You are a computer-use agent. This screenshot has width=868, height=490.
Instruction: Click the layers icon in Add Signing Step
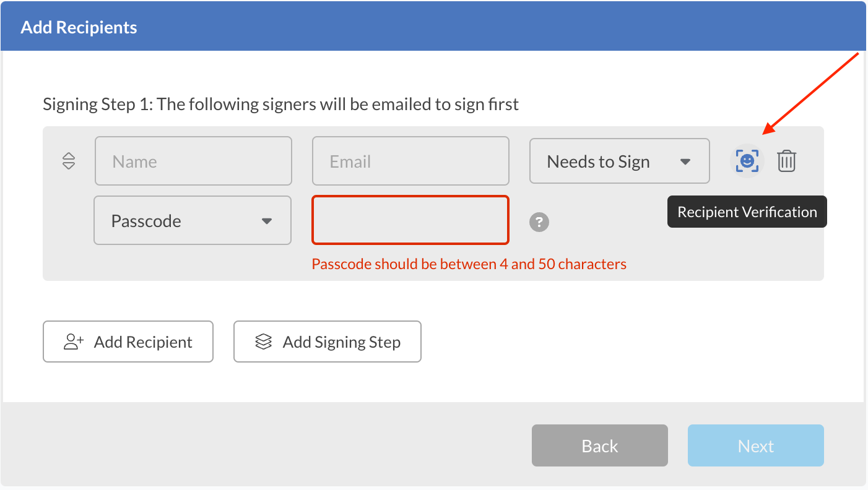click(263, 341)
